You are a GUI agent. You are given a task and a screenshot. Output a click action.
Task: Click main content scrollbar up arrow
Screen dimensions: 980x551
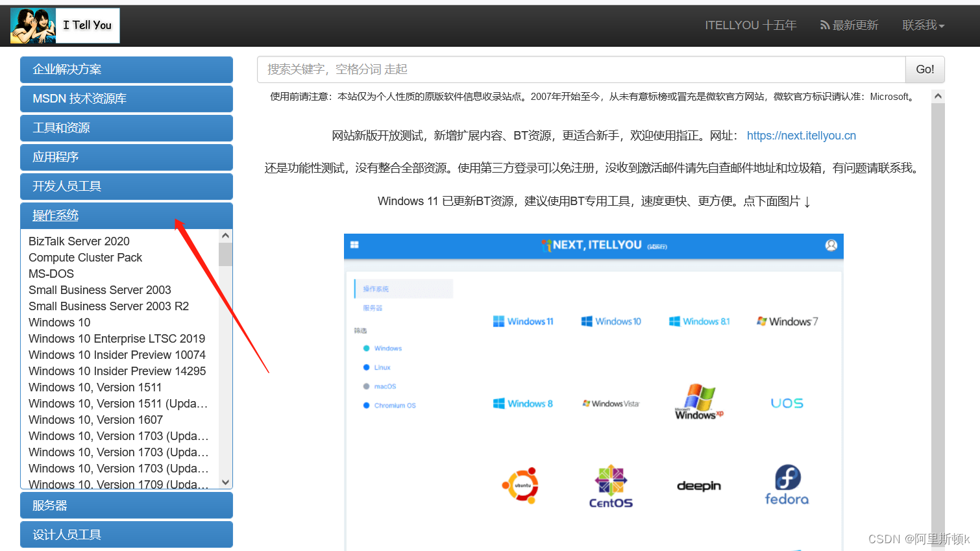(x=938, y=96)
